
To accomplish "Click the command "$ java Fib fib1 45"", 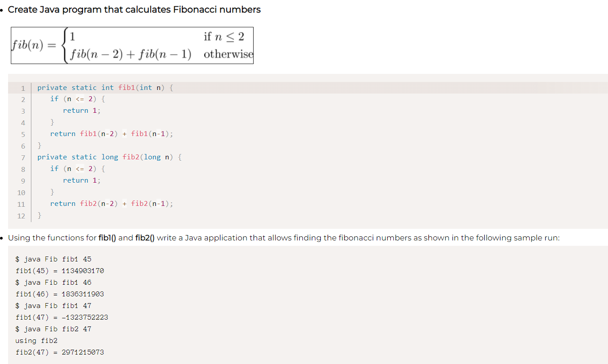I will pos(54,259).
